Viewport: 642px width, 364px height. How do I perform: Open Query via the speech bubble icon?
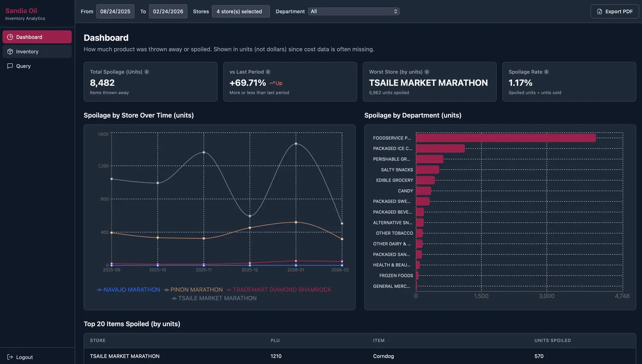point(9,66)
